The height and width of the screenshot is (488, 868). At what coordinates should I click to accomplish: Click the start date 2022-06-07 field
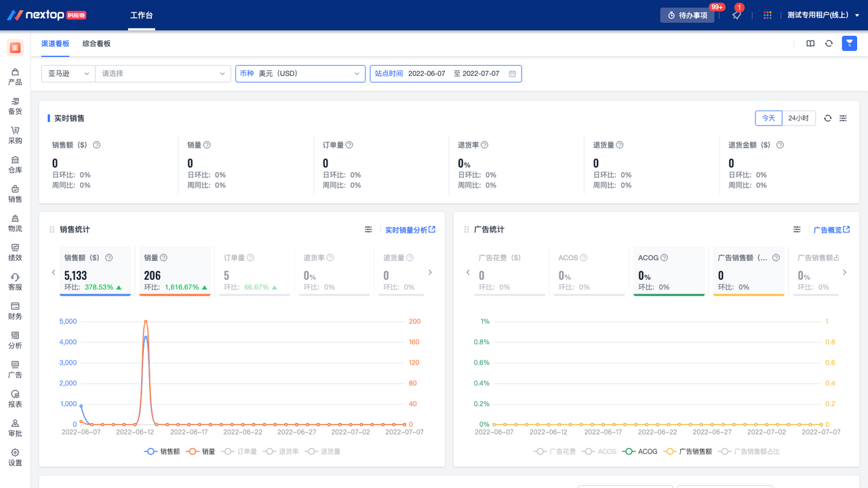coord(427,73)
